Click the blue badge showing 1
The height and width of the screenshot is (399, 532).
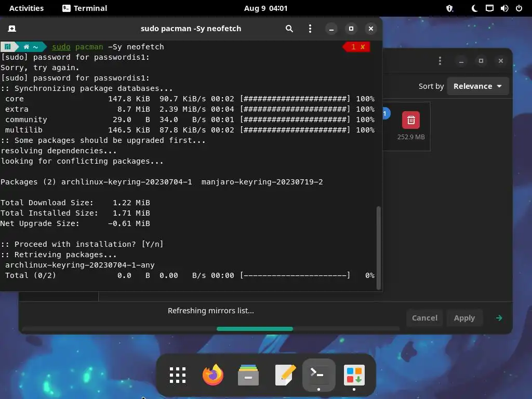(x=386, y=114)
